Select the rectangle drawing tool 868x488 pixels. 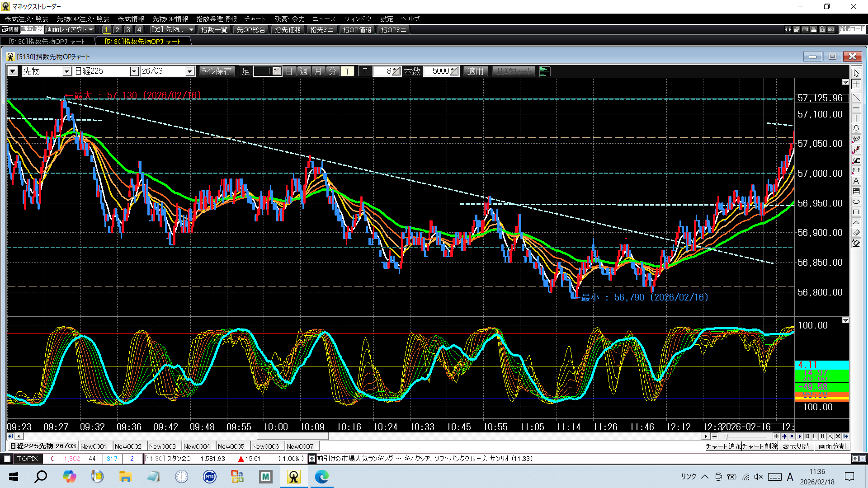click(x=856, y=212)
